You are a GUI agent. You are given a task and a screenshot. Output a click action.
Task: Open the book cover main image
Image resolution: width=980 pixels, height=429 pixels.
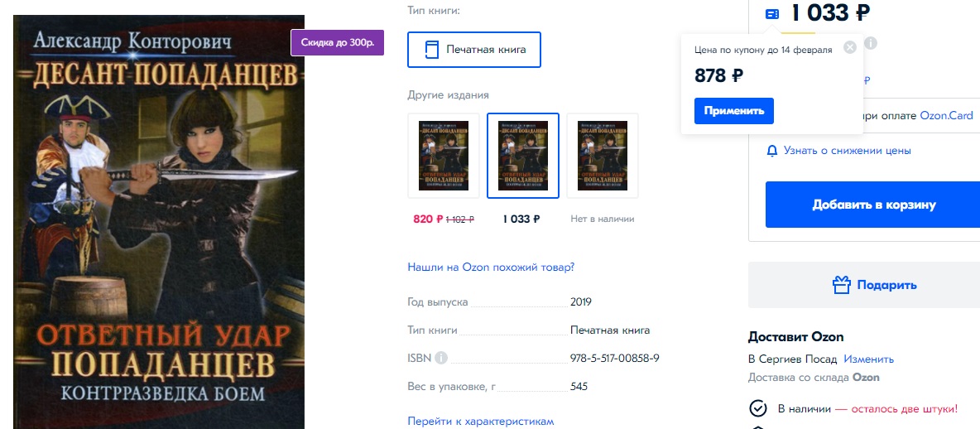click(159, 222)
